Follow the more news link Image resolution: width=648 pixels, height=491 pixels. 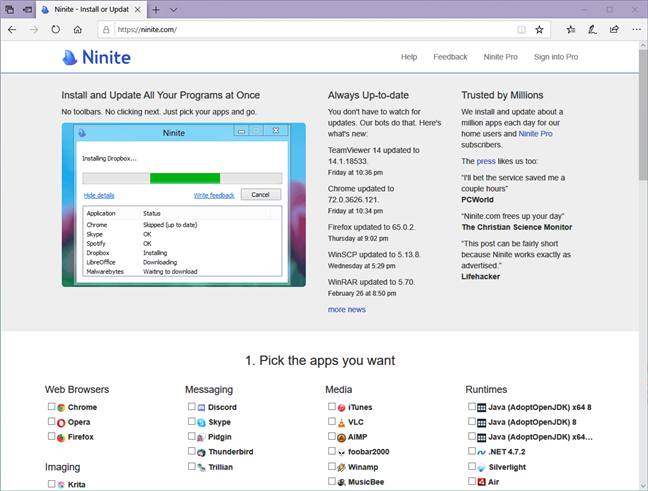pyautogui.click(x=347, y=310)
